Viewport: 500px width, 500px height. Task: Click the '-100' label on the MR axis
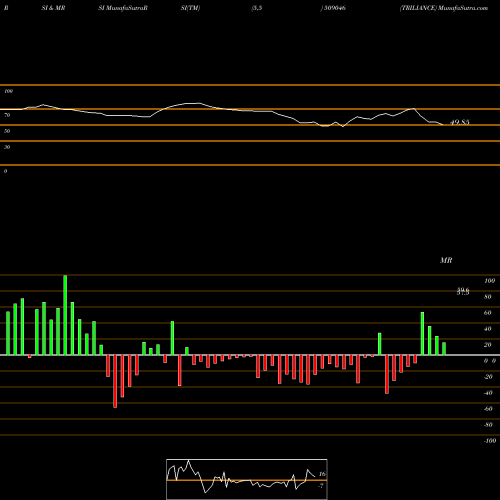tap(490, 441)
